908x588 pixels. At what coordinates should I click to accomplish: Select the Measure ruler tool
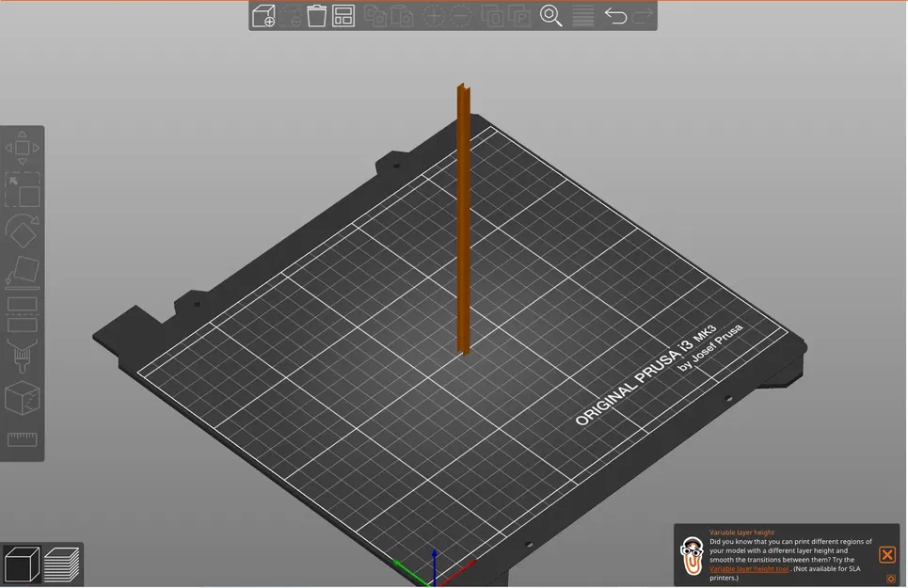coord(22,438)
